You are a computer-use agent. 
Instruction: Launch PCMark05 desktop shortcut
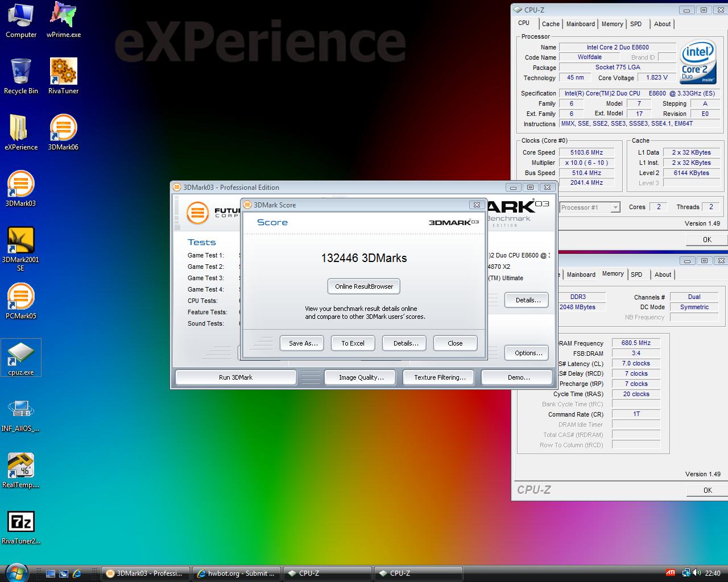[x=20, y=301]
